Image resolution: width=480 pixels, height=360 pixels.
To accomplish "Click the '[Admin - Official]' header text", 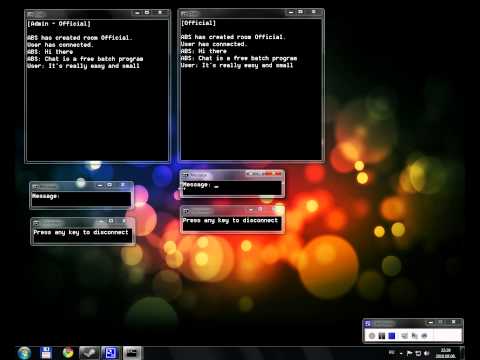I will [59, 24].
